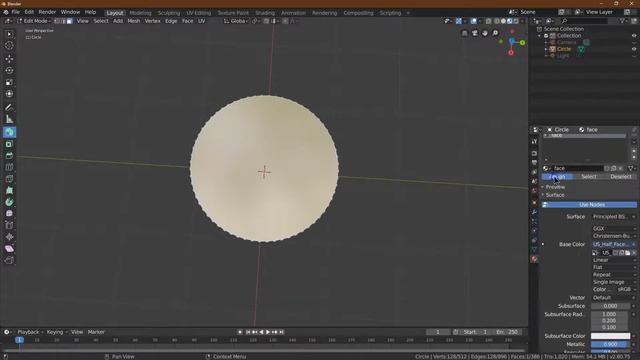Open the File menu
The height and width of the screenshot is (360, 640).
coord(16,12)
